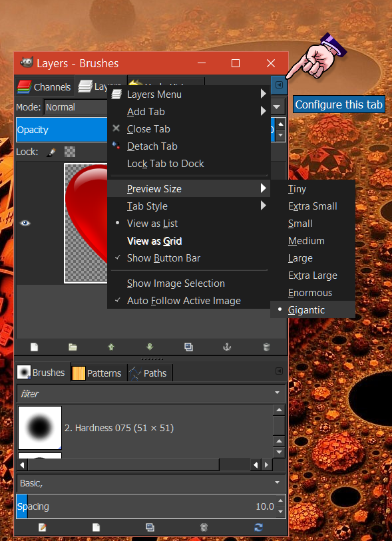Switch to the Patterns tab

click(x=97, y=373)
